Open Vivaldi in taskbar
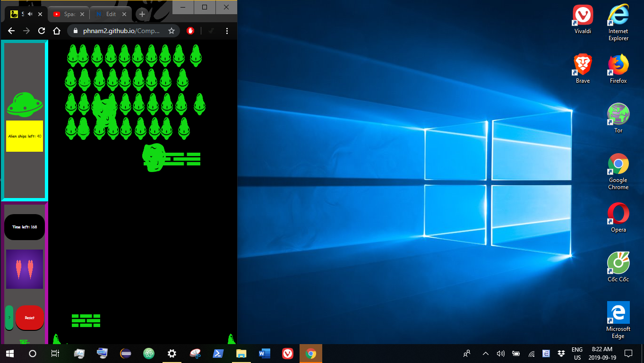The height and width of the screenshot is (363, 644). 288,354
